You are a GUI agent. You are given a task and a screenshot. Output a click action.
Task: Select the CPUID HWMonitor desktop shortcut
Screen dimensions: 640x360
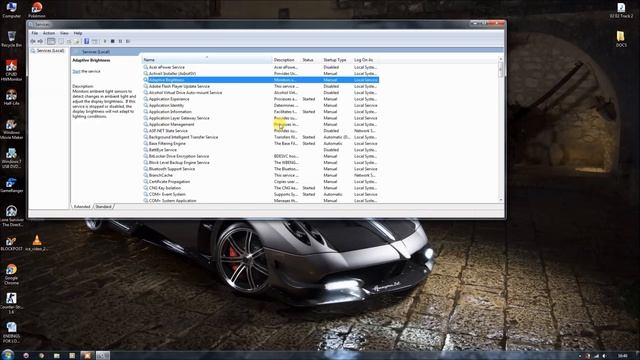click(11, 70)
